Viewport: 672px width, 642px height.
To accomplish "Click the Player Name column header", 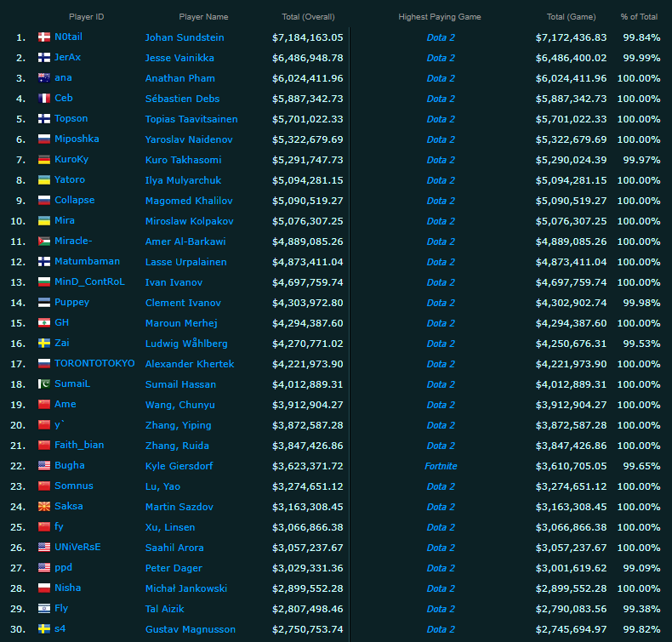I will [203, 17].
